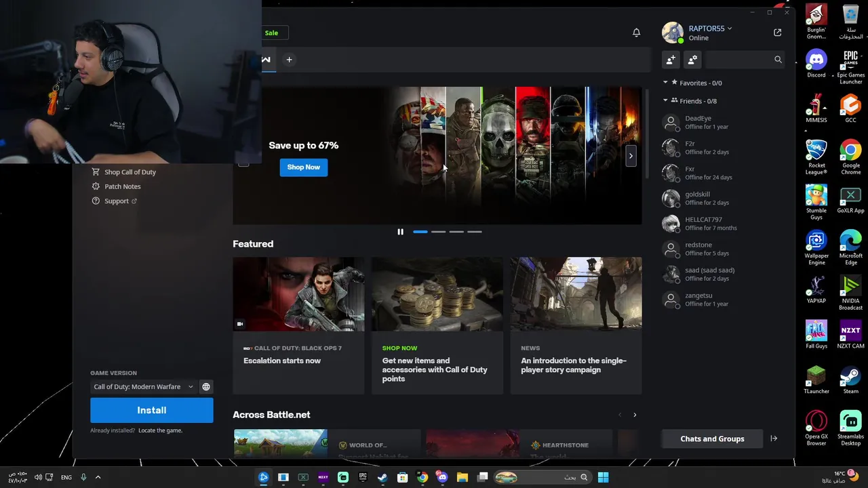Screen dimensions: 868x488
Task: Open File Explorer from taskbar
Action: (x=462, y=477)
